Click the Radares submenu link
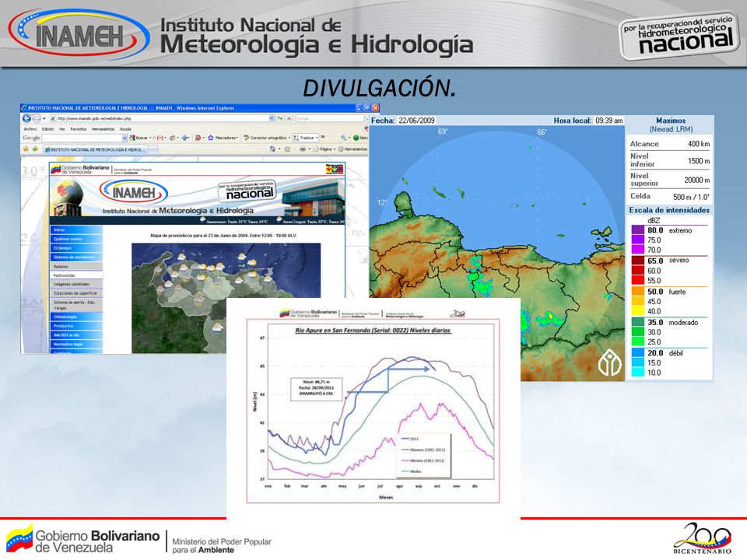 click(x=76, y=267)
